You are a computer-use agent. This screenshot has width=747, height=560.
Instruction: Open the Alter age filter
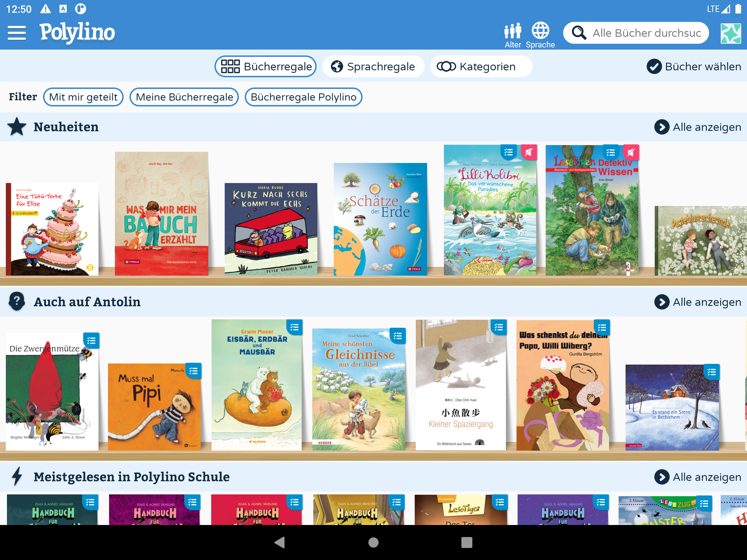tap(513, 35)
